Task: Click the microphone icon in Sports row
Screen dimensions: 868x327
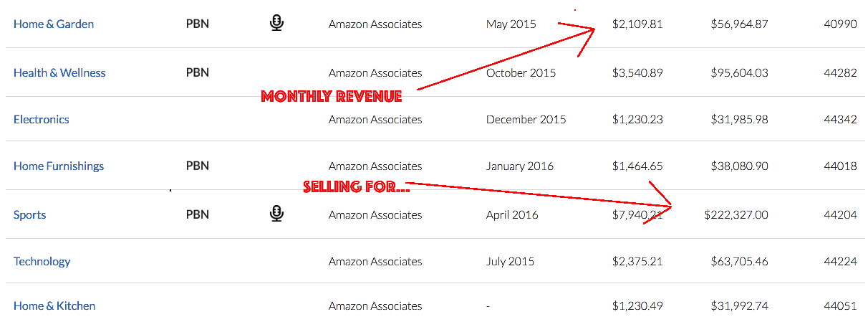Action: coord(276,214)
